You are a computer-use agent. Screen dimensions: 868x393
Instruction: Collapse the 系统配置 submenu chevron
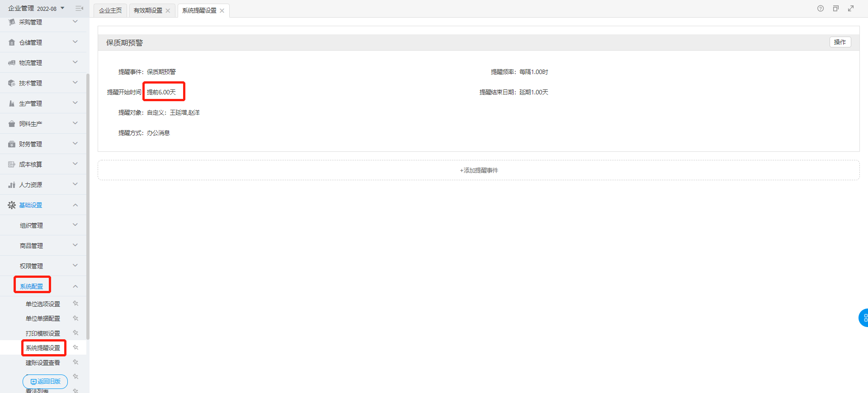click(x=75, y=286)
